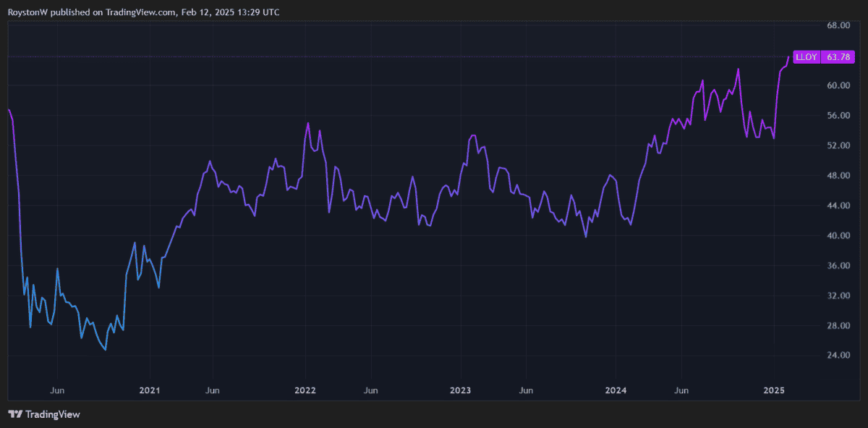Click the TradingView wordmark text

[x=52, y=414]
